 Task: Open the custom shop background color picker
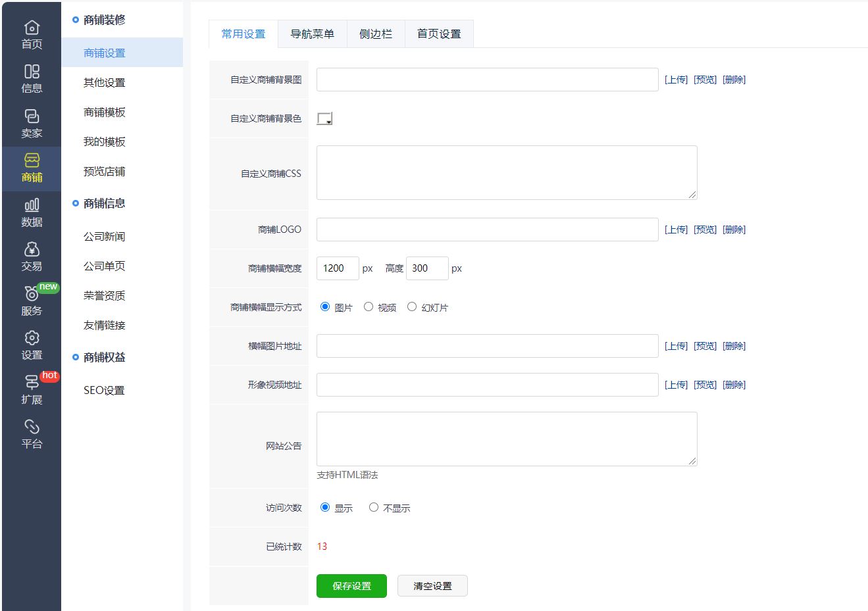point(324,118)
